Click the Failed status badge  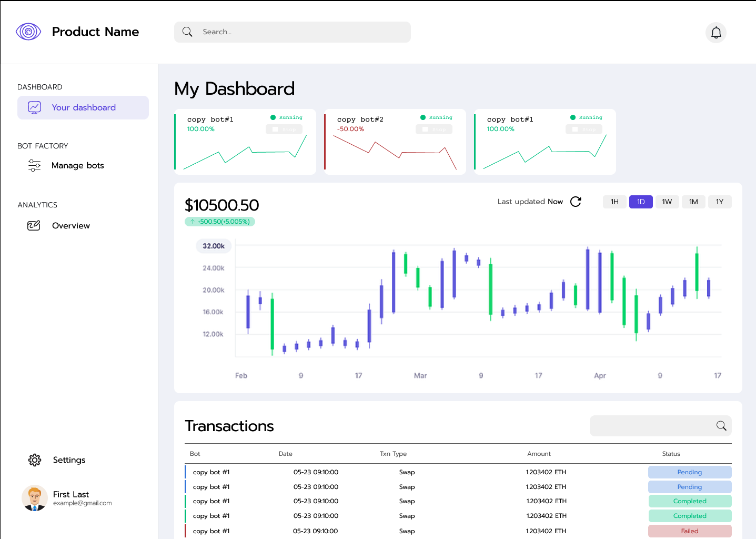[x=690, y=531]
